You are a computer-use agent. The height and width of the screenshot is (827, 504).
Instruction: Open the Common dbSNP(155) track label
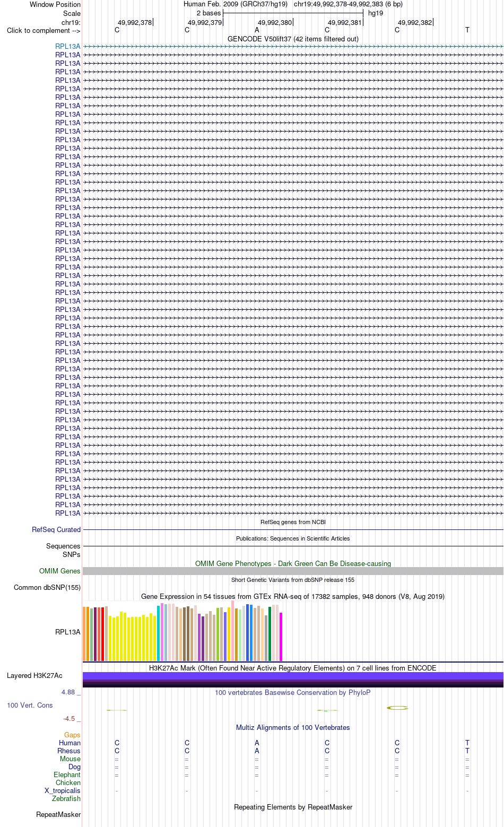(47, 588)
